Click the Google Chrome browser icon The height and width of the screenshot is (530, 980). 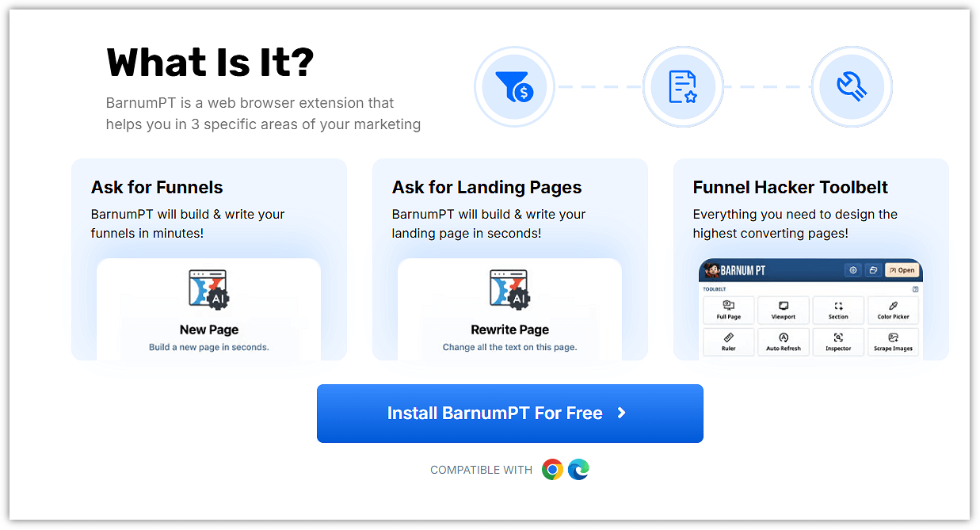tap(552, 470)
